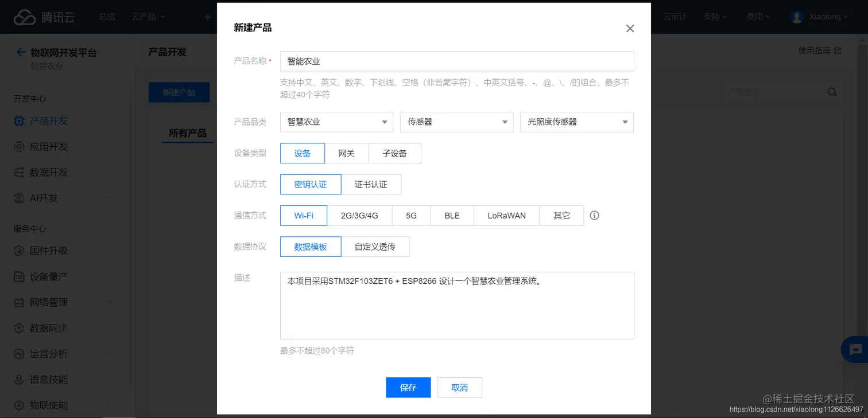Open 产品开发 via its sidebar icon
This screenshot has height=418, width=868.
tap(19, 121)
